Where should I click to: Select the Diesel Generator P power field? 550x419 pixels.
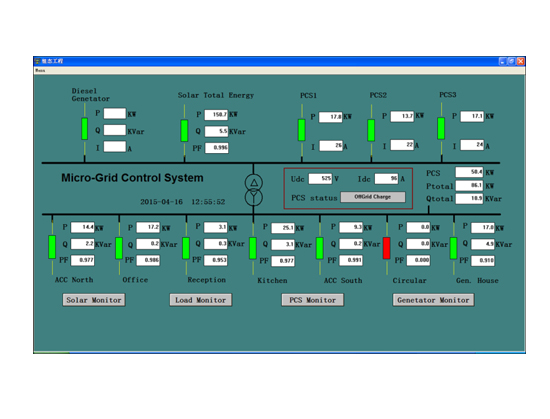pos(115,114)
